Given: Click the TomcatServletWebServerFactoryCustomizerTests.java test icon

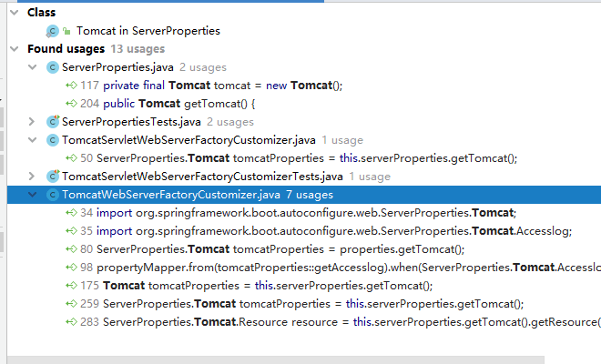Looking at the screenshot, I should pyautogui.click(x=53, y=177).
